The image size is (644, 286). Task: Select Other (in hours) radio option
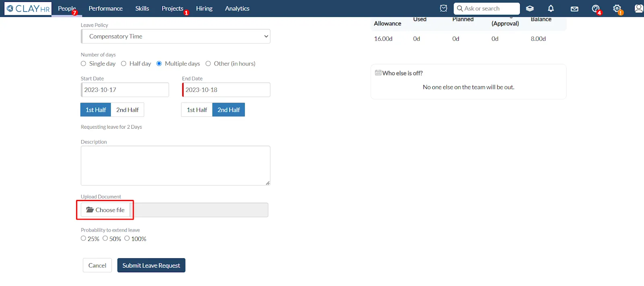coord(208,64)
